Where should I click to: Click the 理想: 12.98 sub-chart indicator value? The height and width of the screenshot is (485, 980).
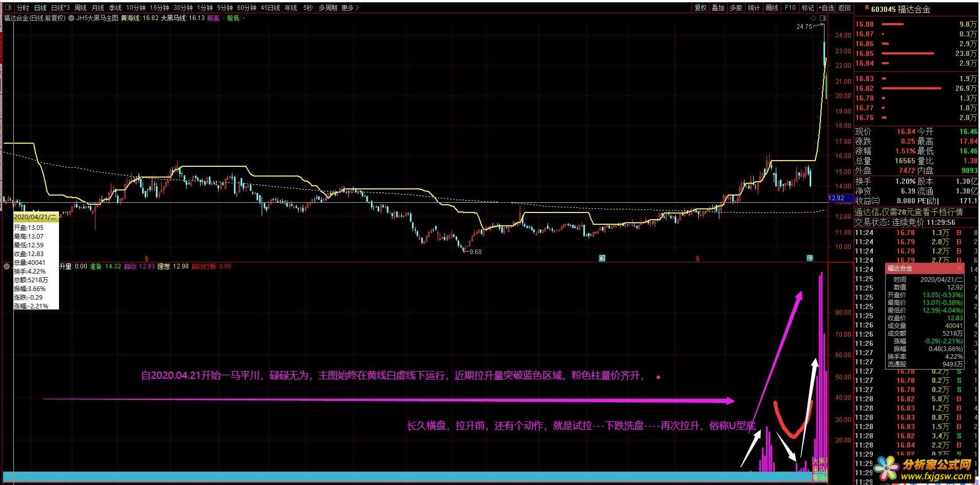click(173, 266)
